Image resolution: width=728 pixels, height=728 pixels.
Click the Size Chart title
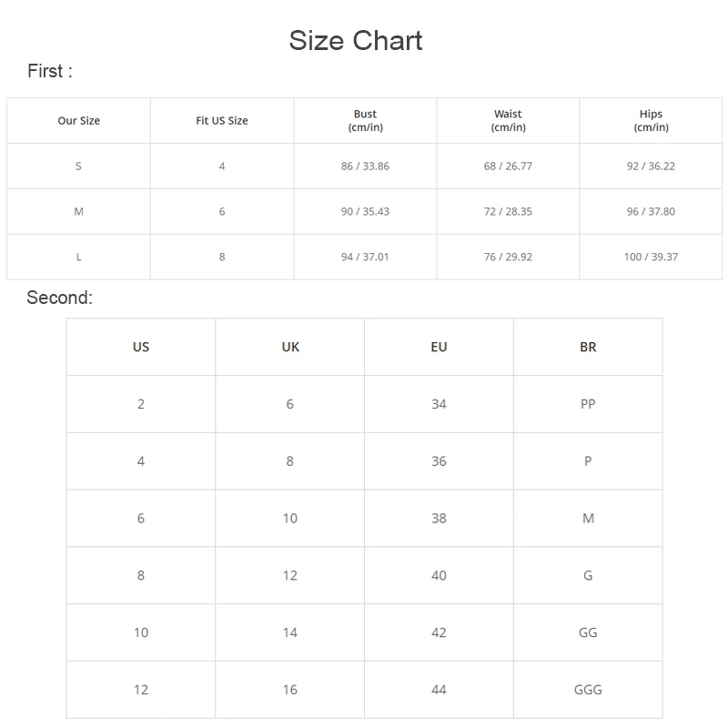[x=356, y=41]
